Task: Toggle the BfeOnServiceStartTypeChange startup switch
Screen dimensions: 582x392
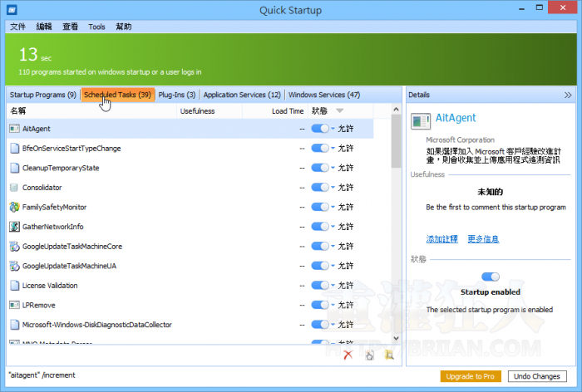Action: coord(319,149)
